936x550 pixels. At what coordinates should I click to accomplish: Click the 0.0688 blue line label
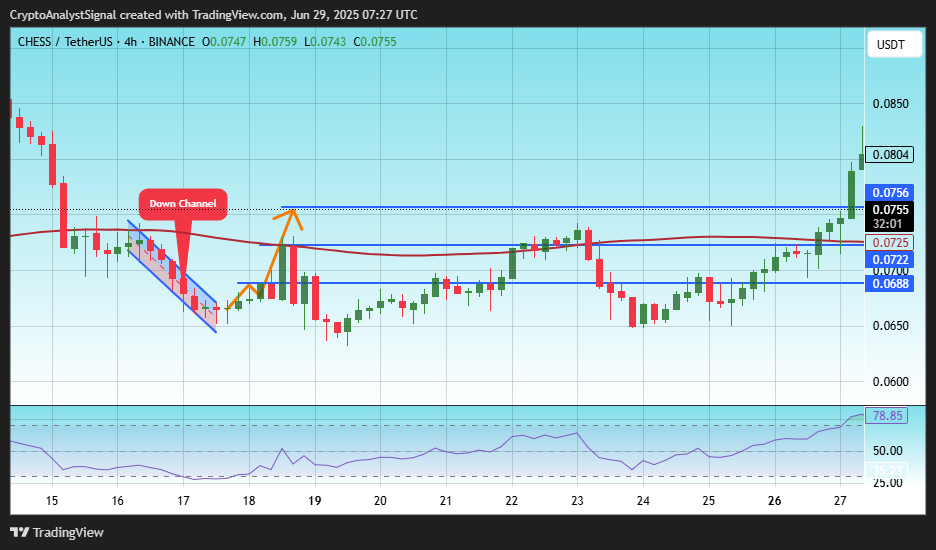pyautogui.click(x=890, y=284)
